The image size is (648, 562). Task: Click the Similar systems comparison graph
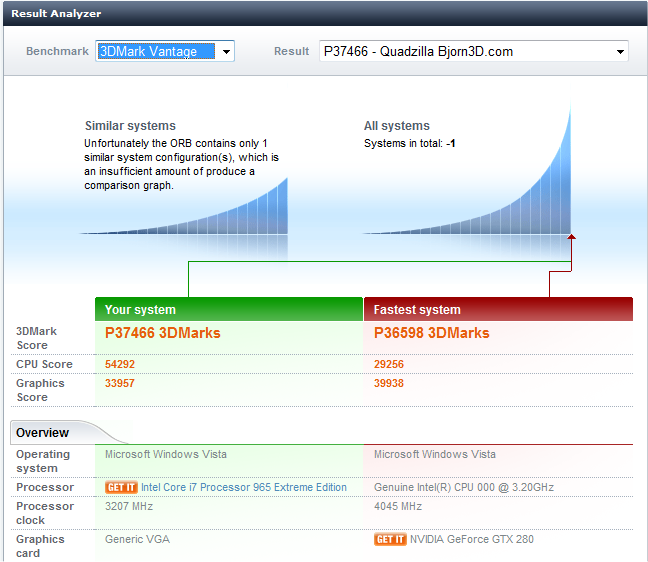[x=184, y=207]
